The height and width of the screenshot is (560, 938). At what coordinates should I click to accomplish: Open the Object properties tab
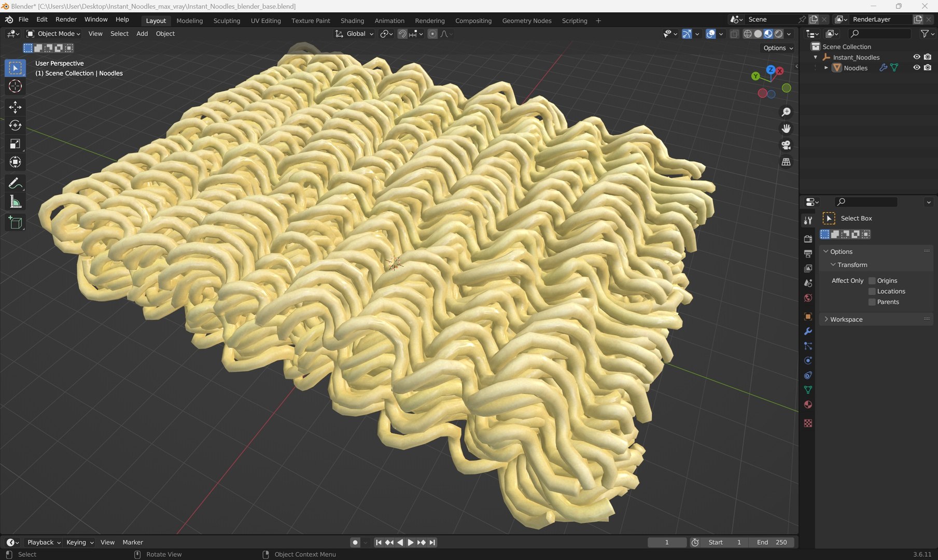coord(808,316)
